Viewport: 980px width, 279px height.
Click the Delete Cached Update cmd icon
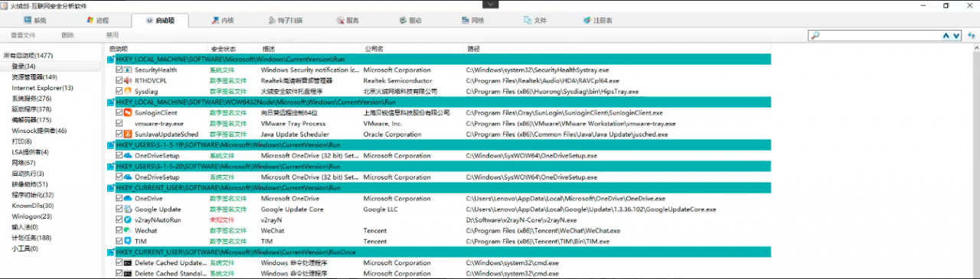point(128,262)
